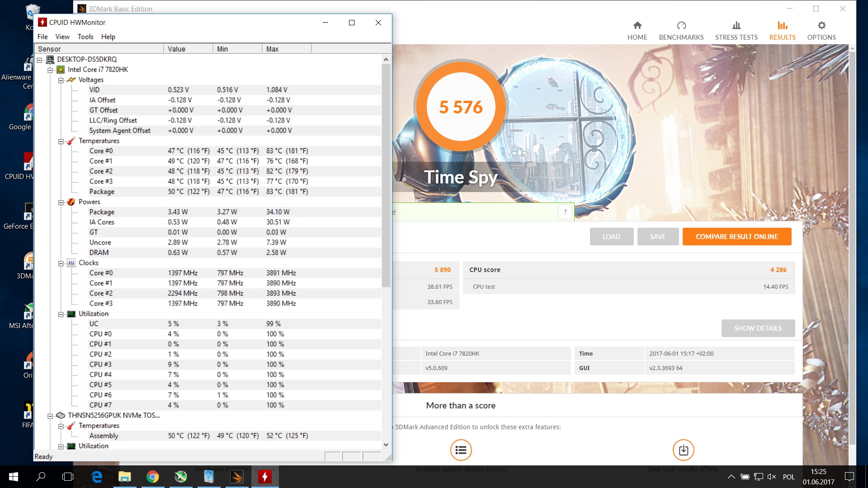Click the question mark help button
This screenshot has height=488, width=868.
(x=565, y=212)
